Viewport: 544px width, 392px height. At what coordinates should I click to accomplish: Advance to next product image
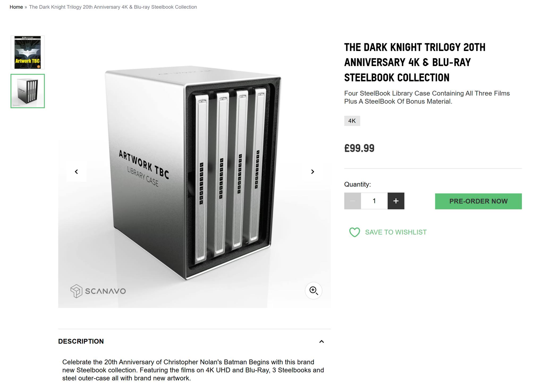point(312,172)
